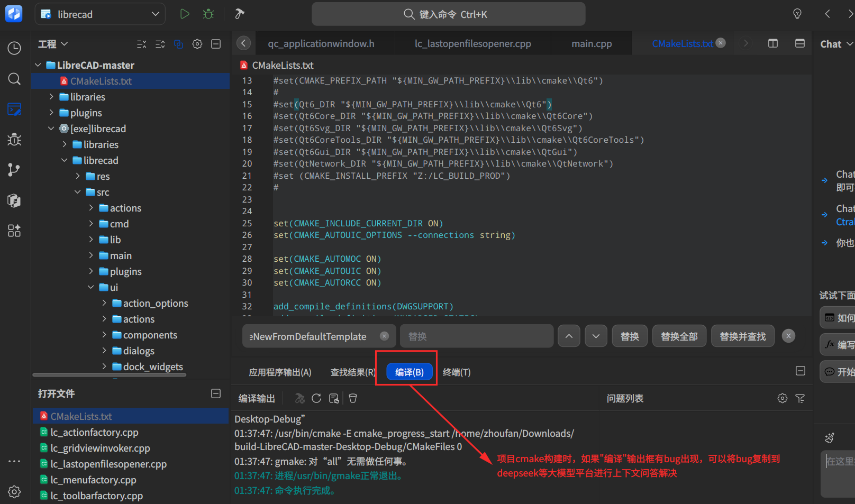Image resolution: width=855 pixels, height=504 pixels.
Task: Close the CMakeLists.txt editor tab
Action: click(x=721, y=43)
